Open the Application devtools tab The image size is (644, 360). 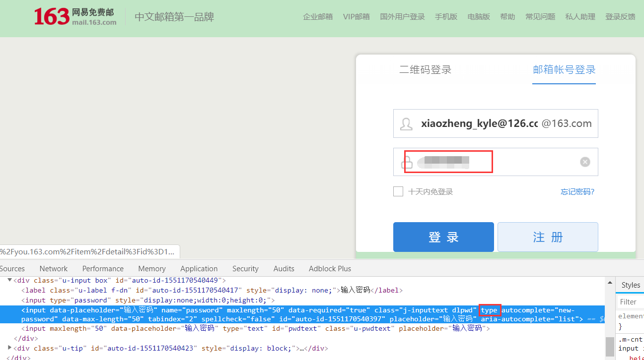click(199, 268)
